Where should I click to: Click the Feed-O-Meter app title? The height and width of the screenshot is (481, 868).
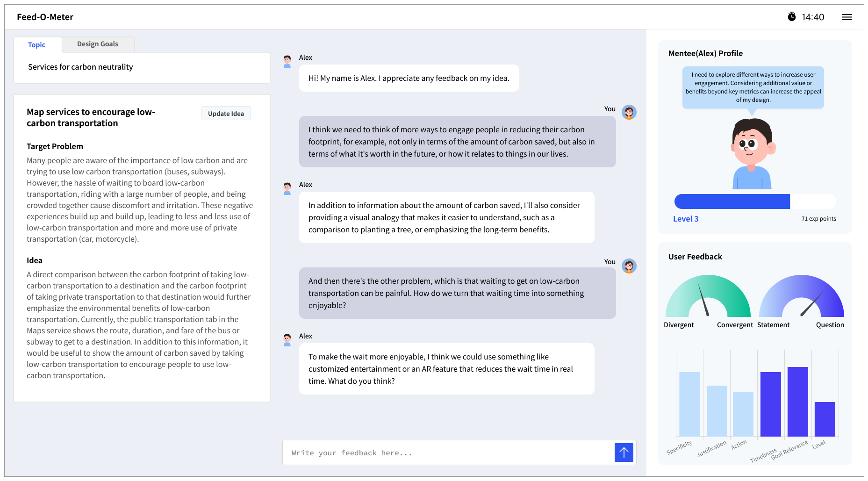(45, 17)
